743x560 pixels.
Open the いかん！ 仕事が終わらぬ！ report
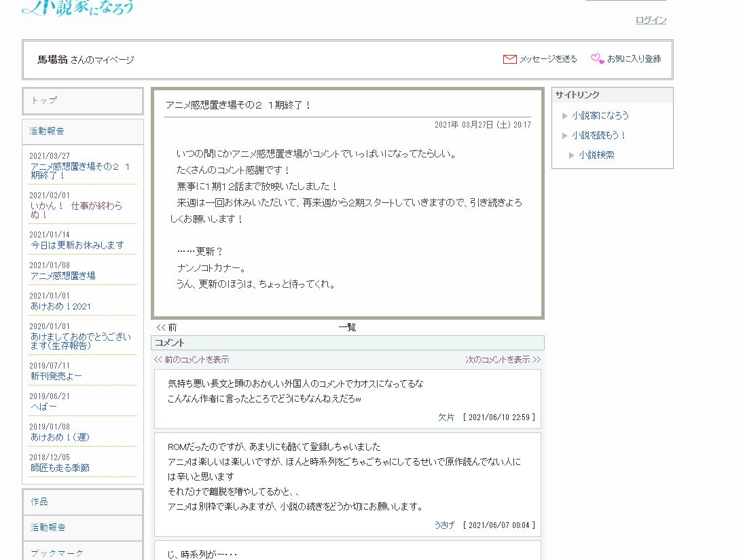[x=76, y=210]
